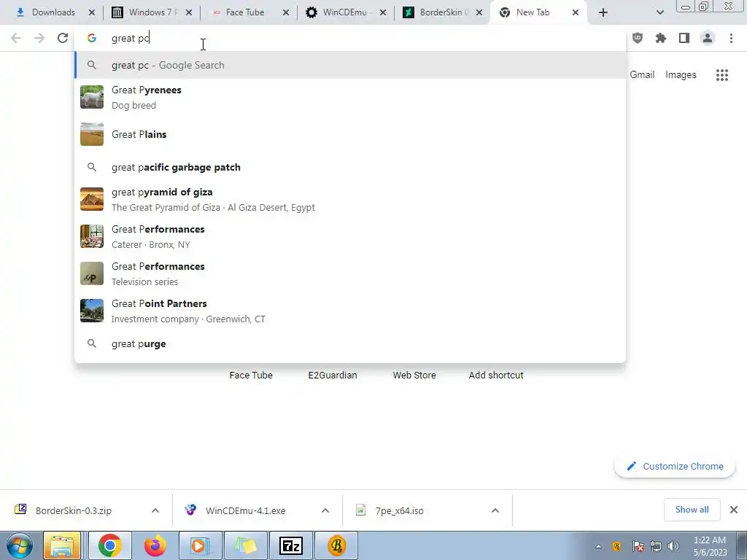
Task: Open the volume speaker tray icon
Action: coord(673,546)
